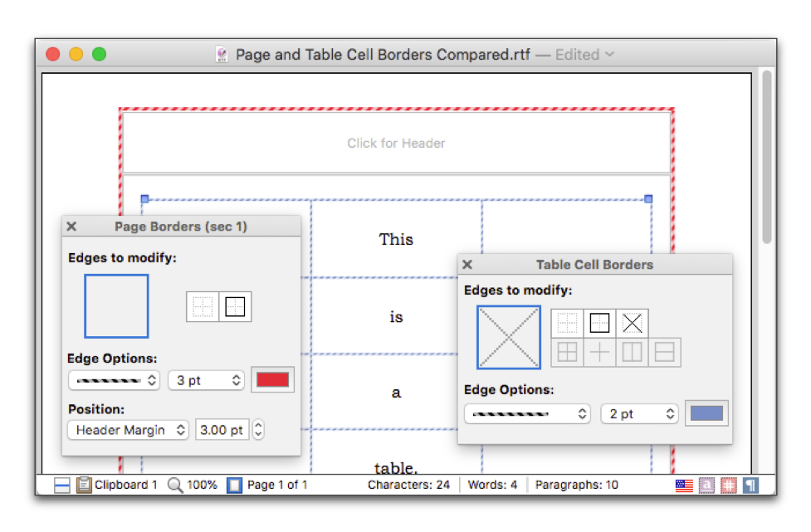Image resolution: width=811 pixels, height=532 pixels.
Task: Click the blue table border color swatch
Action: click(706, 413)
